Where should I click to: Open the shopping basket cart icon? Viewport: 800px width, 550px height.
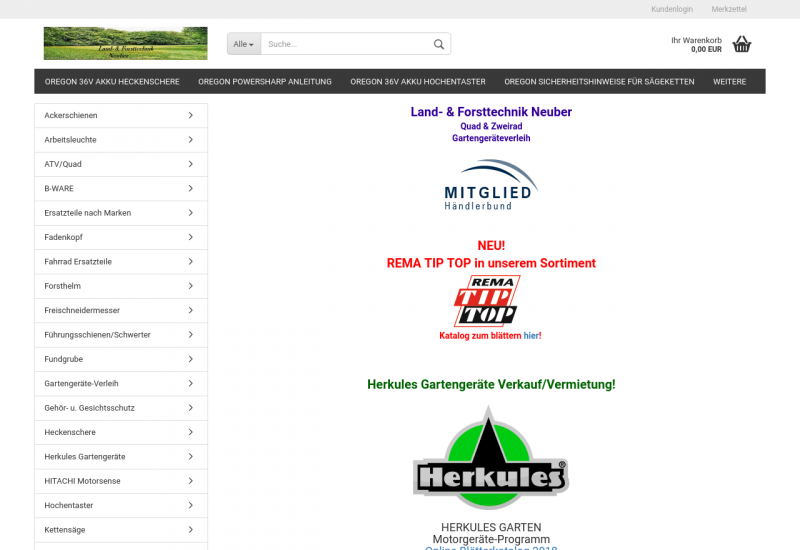pyautogui.click(x=741, y=44)
